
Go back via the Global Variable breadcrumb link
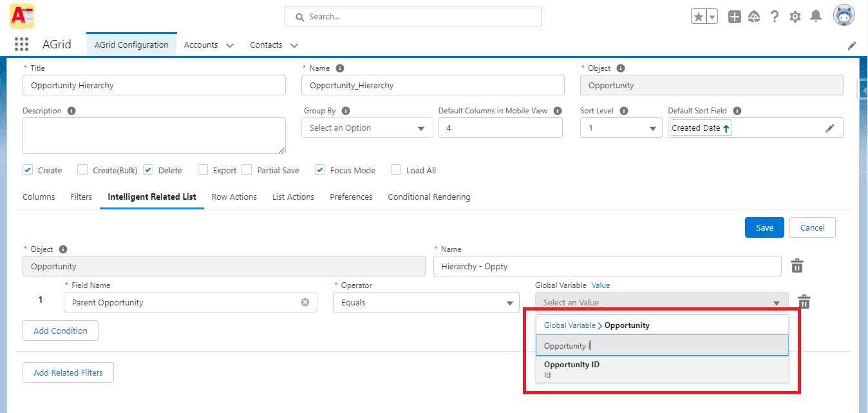[x=570, y=325]
